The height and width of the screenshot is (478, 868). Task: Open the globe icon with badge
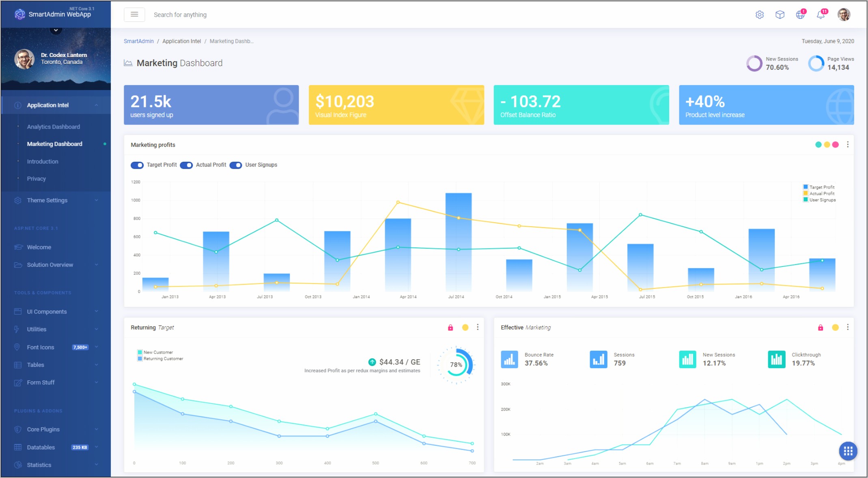click(x=800, y=15)
